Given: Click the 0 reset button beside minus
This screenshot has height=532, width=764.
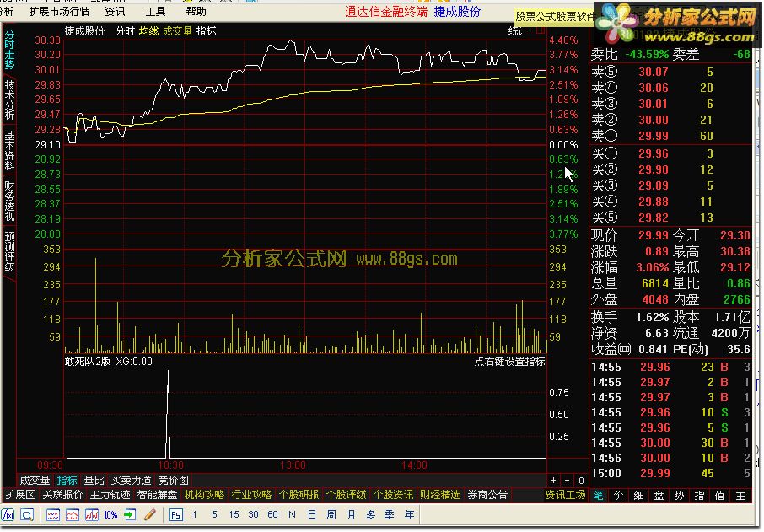Looking at the screenshot, I should 581,481.
